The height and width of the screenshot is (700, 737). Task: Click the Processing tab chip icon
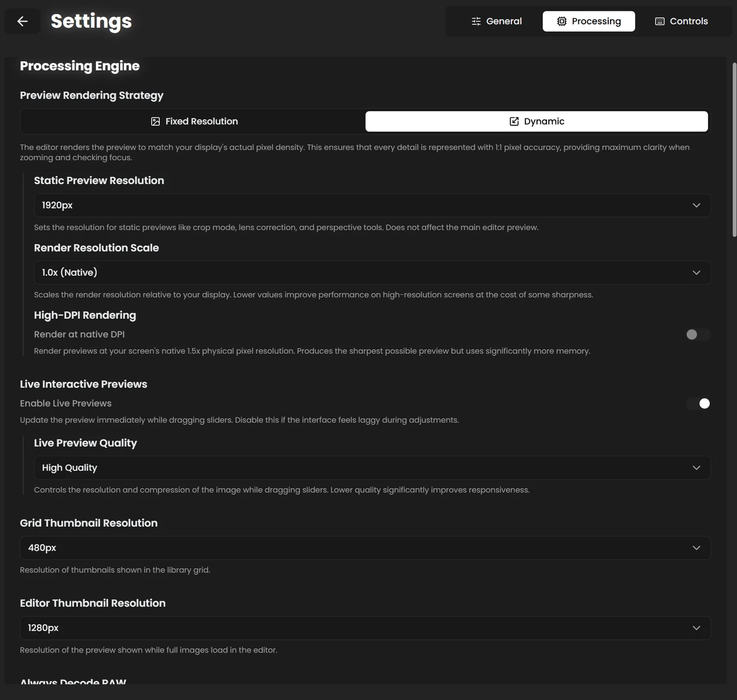562,22
